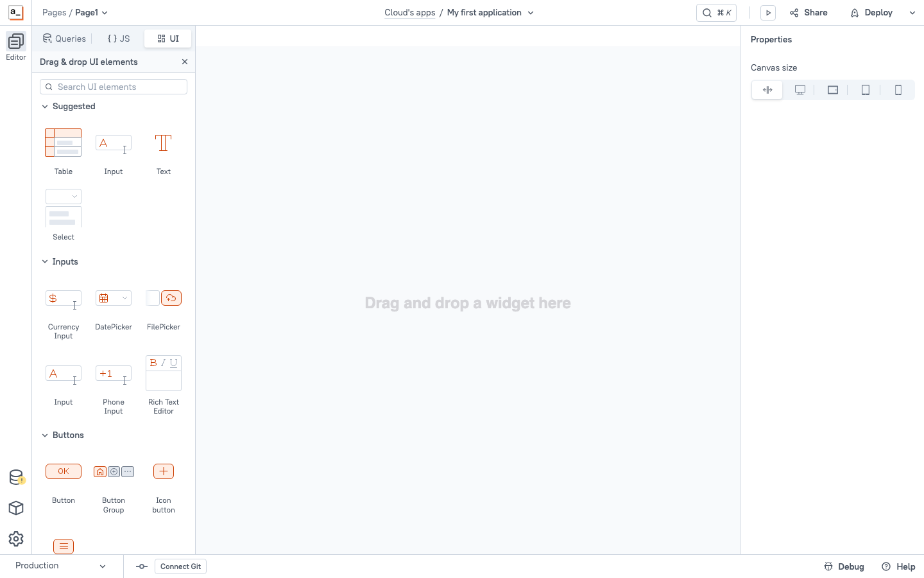Pick the Rich Text Editor widget
Image resolution: width=924 pixels, height=578 pixels.
[x=164, y=384]
